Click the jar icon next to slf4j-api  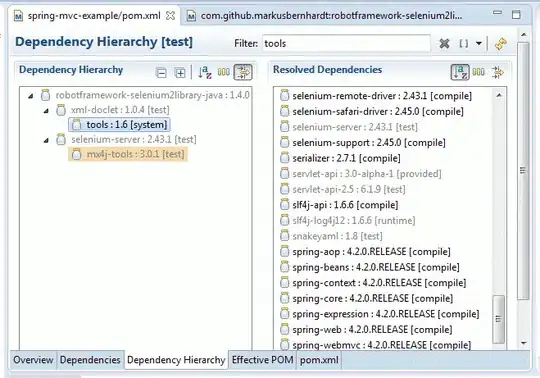284,205
